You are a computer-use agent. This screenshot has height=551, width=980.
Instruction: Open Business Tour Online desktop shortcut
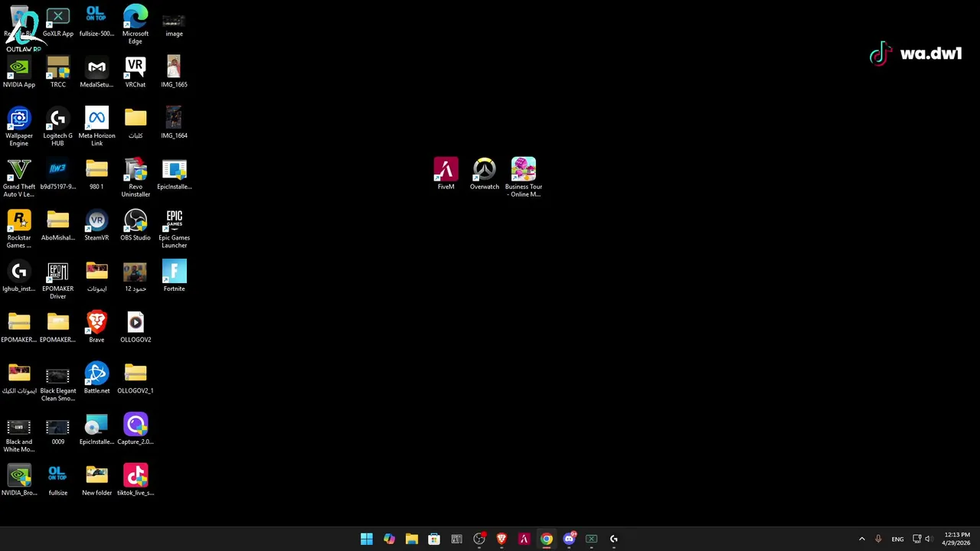point(524,178)
